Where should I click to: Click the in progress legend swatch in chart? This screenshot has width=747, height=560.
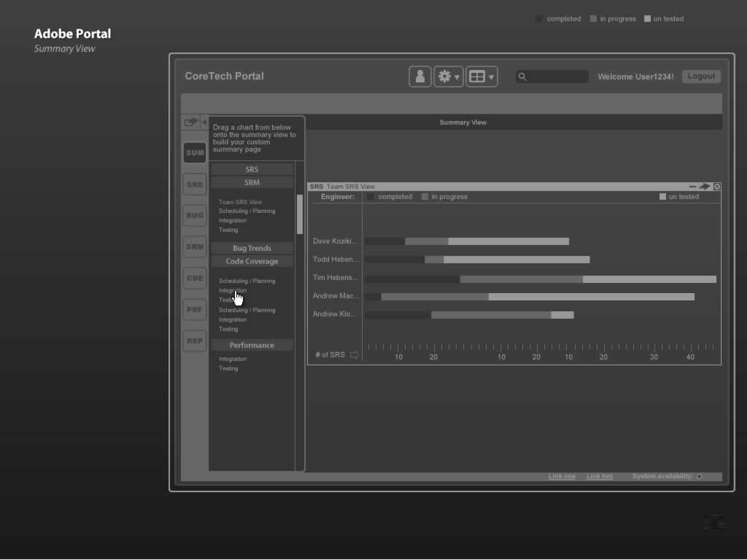click(x=425, y=197)
